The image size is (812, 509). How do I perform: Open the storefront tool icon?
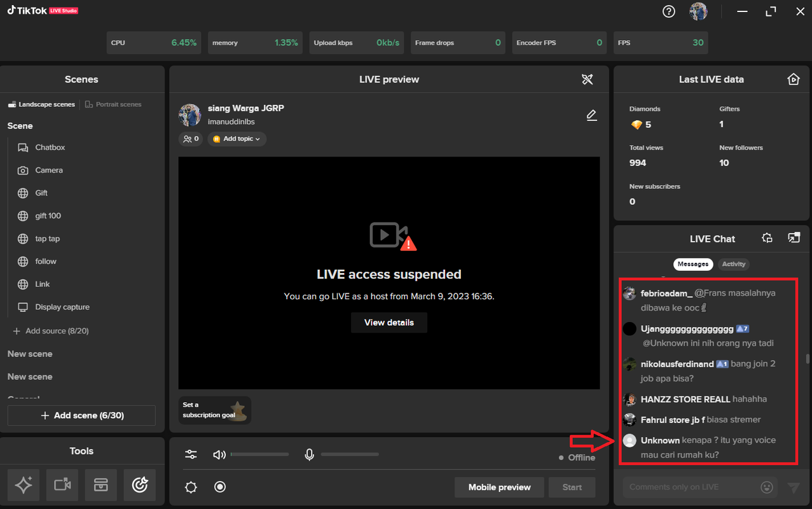101,485
